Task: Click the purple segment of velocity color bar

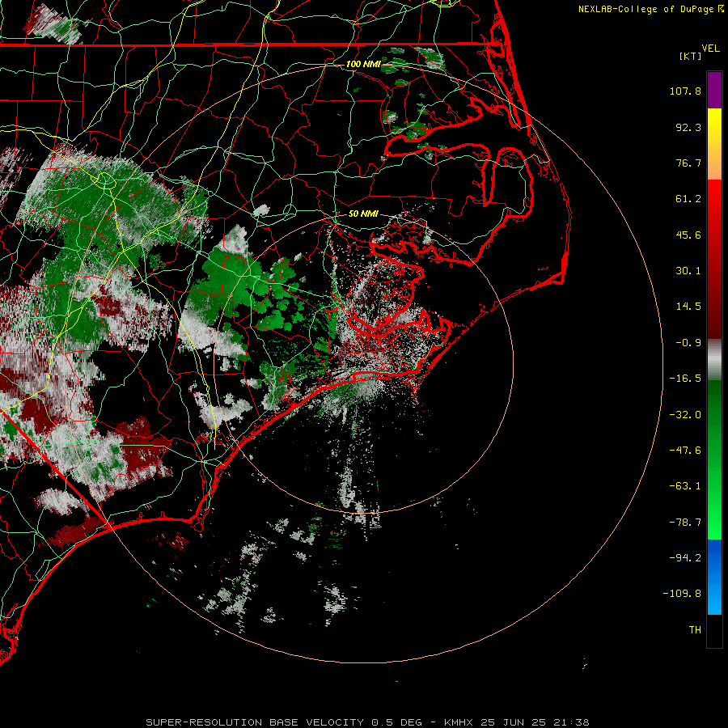Action: click(714, 90)
